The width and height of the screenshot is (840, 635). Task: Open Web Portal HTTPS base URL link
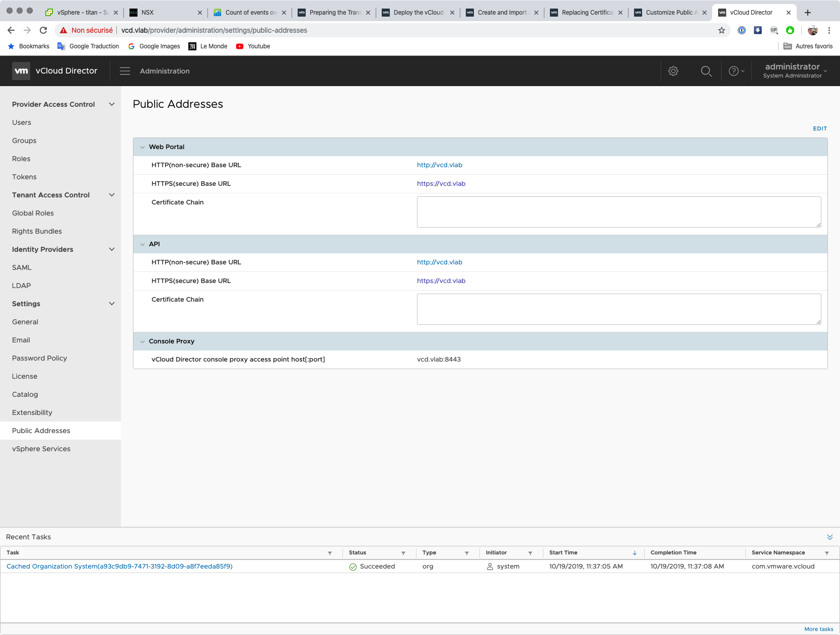pyautogui.click(x=441, y=184)
